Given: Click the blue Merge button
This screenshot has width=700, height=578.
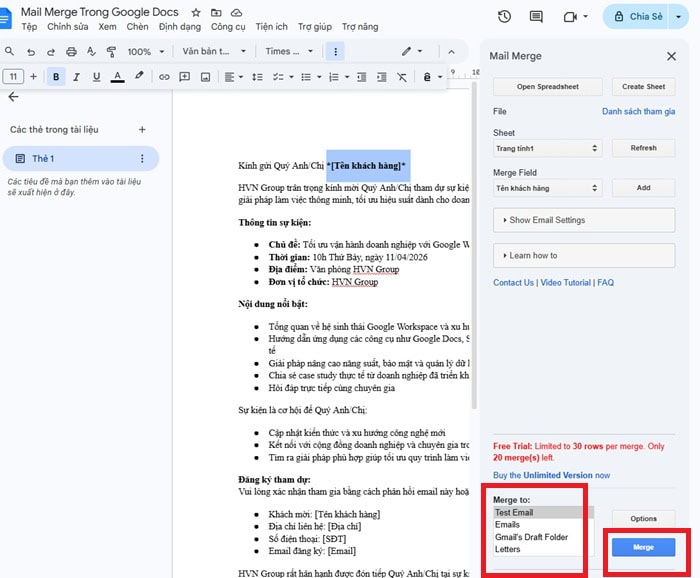Looking at the screenshot, I should [643, 547].
